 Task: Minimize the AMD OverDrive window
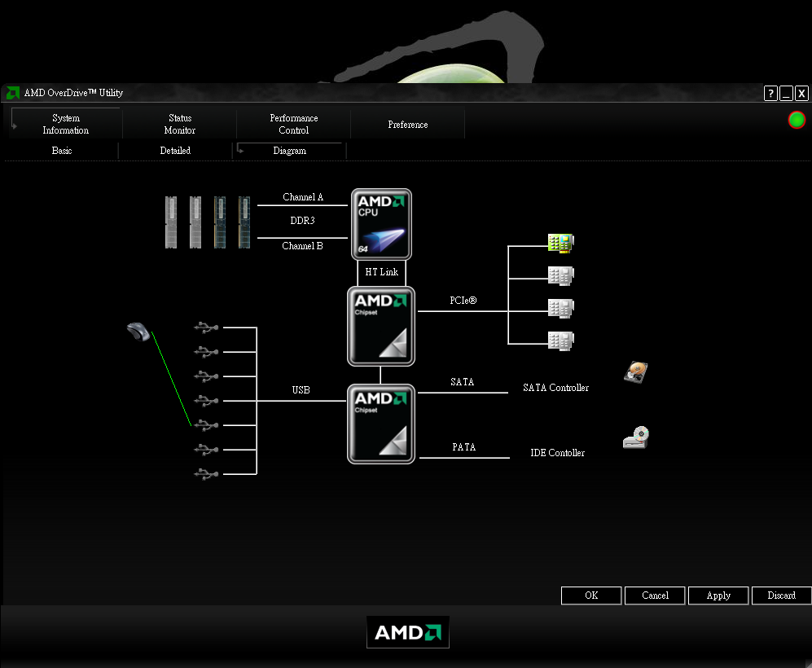click(x=786, y=93)
